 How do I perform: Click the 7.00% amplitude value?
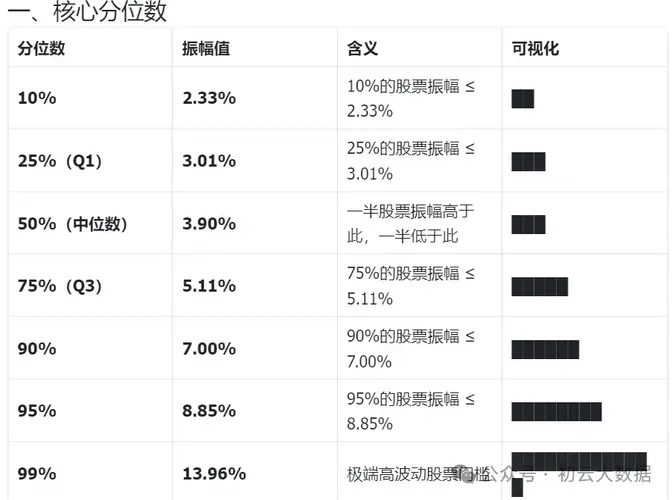tap(209, 349)
